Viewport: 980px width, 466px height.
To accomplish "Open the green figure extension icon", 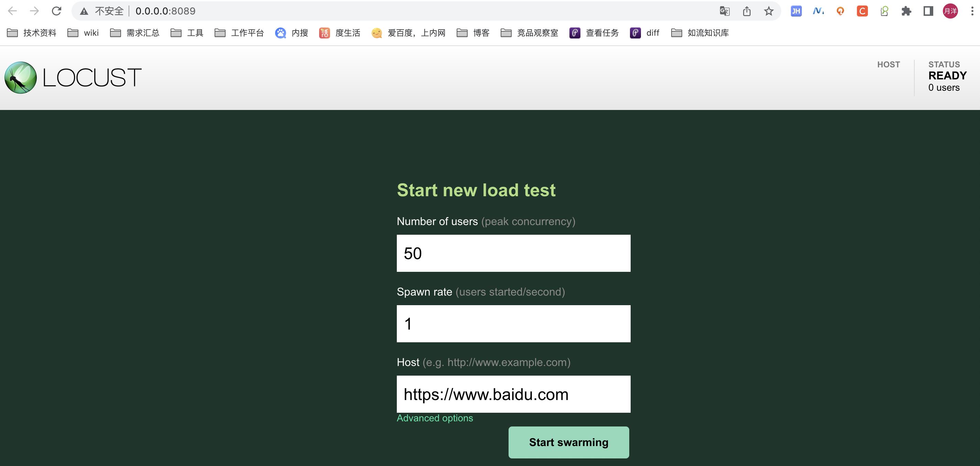I will click(884, 11).
